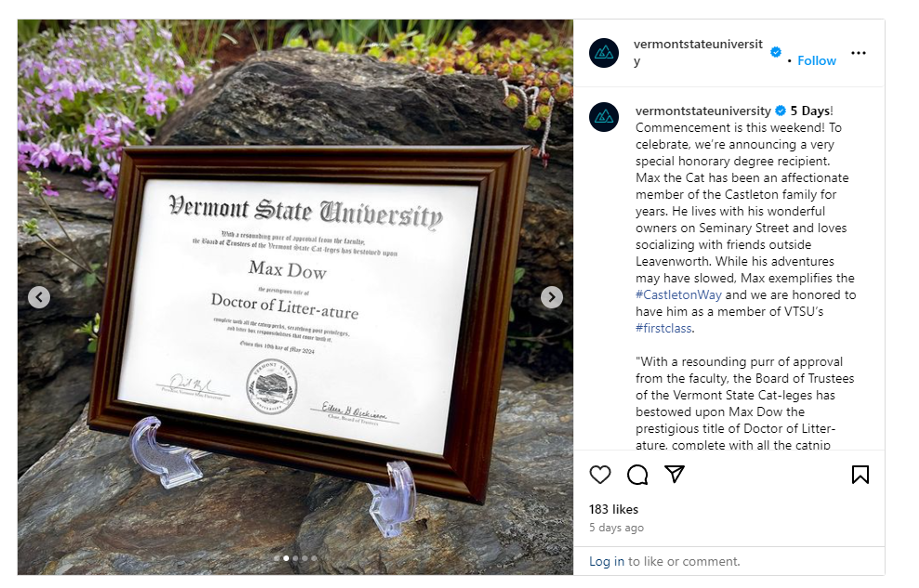Open #firstclass hashtag link
919x588 pixels.
(x=664, y=328)
